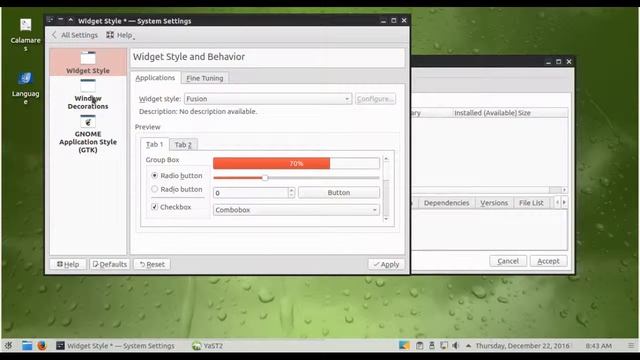Select Widget Style in the sidebar

tap(88, 62)
